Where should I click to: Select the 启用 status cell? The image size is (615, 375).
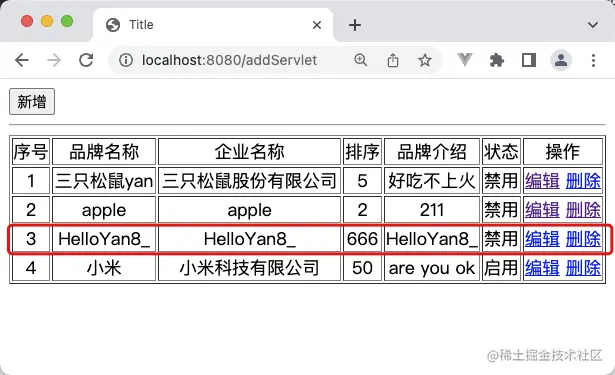(501, 268)
